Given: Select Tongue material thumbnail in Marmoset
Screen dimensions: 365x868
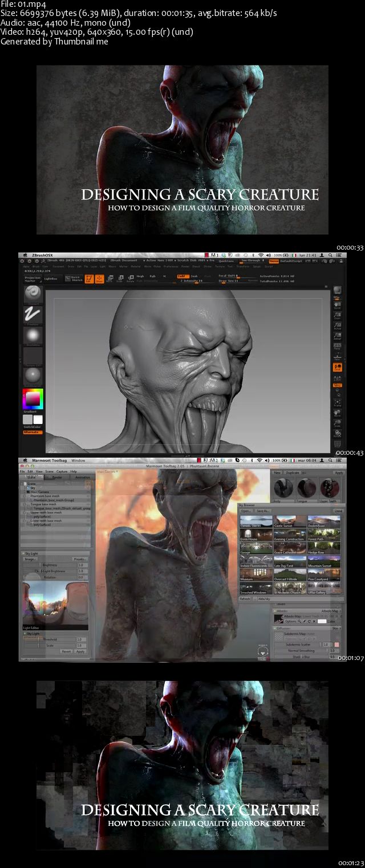Looking at the screenshot, I should pos(307,488).
